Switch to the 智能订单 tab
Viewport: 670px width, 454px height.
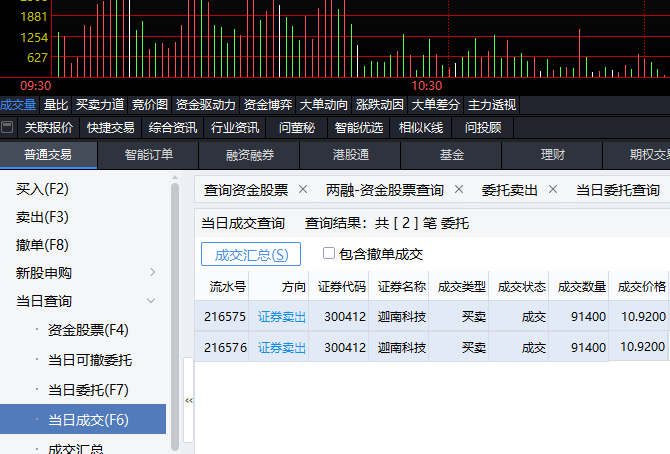tap(148, 155)
